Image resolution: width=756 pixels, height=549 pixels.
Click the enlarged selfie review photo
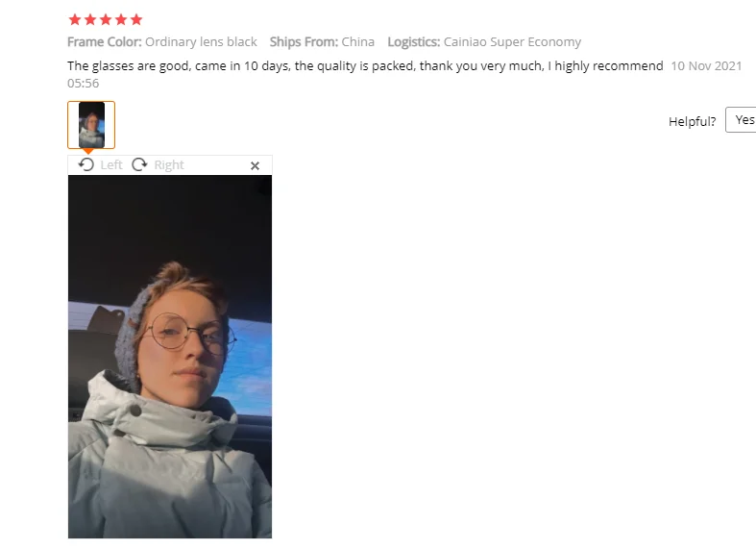[x=170, y=357]
